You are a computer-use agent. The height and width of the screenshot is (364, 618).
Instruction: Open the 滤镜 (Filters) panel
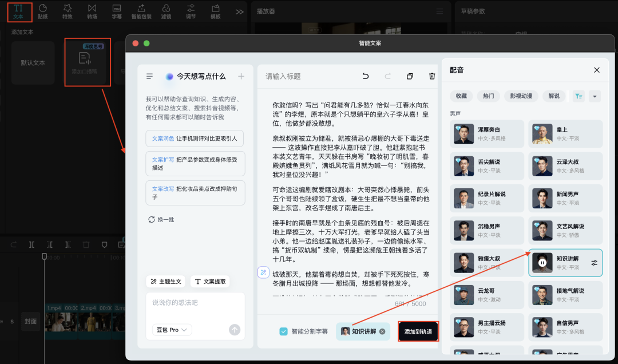pyautogui.click(x=166, y=10)
